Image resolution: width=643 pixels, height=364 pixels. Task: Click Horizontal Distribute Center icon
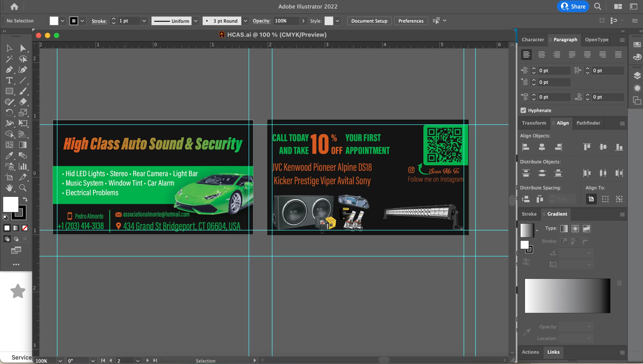pos(603,173)
